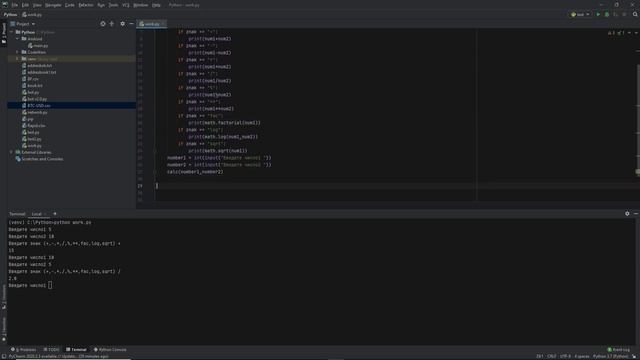Open Search Everywhere magnifier icon
640x360 pixels.
[635, 14]
